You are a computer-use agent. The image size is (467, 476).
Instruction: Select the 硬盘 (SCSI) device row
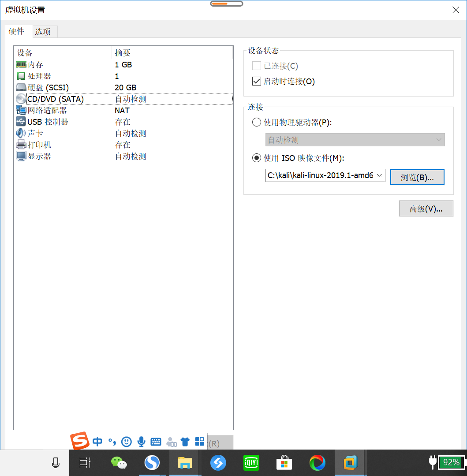(x=124, y=87)
